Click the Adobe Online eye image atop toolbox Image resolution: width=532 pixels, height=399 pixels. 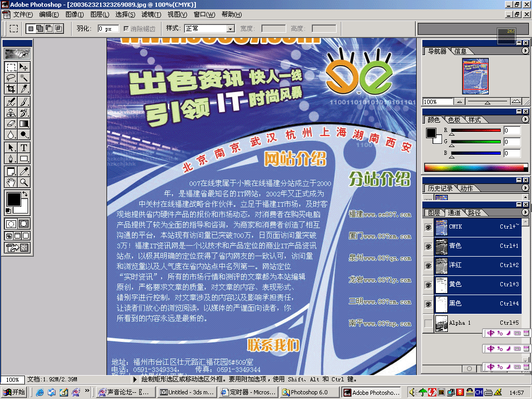click(x=17, y=54)
